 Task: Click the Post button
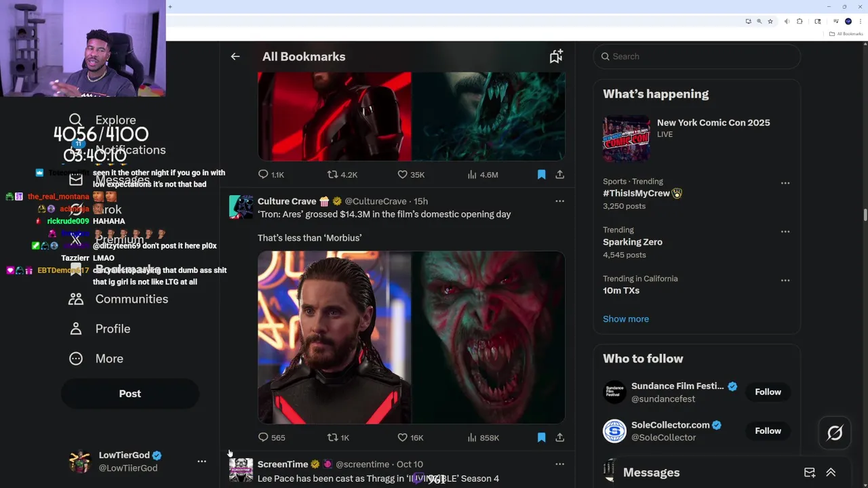click(130, 394)
